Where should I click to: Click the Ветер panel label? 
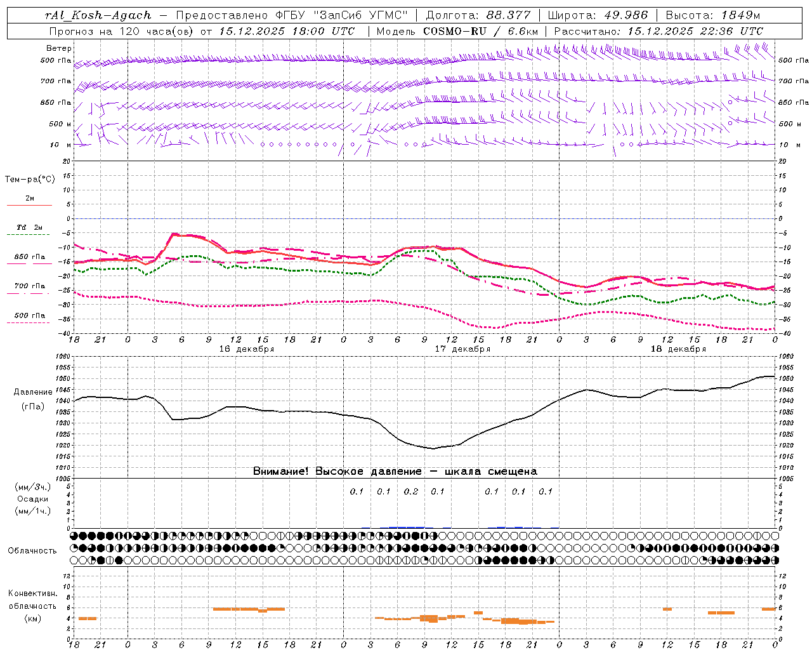[58, 48]
